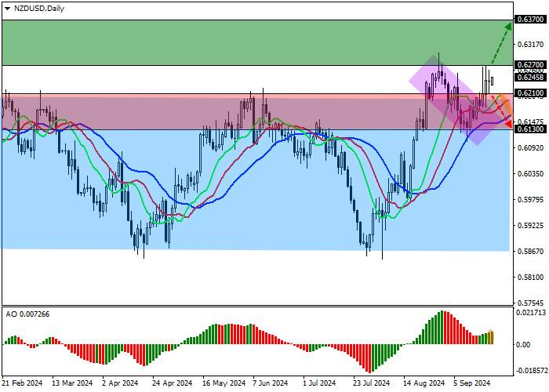Viewport: 549px width, 392px height.
Task: Click the 0.59225 price axis value
Action: (530, 225)
